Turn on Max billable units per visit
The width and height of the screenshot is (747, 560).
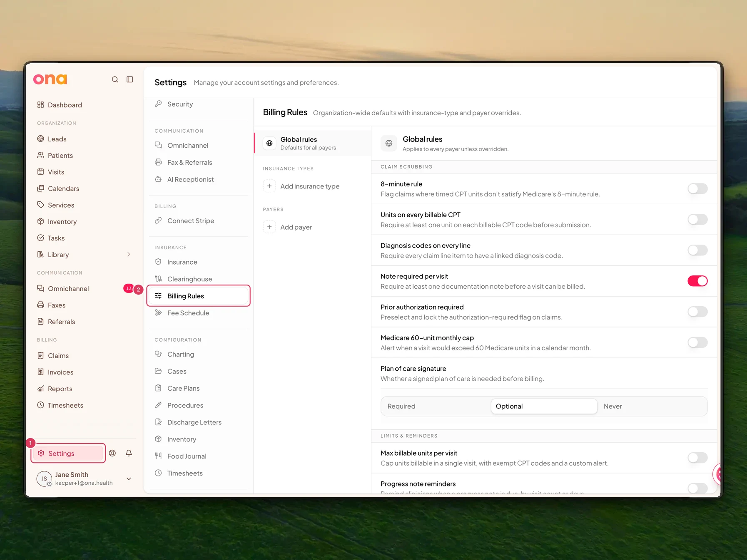coord(697,458)
